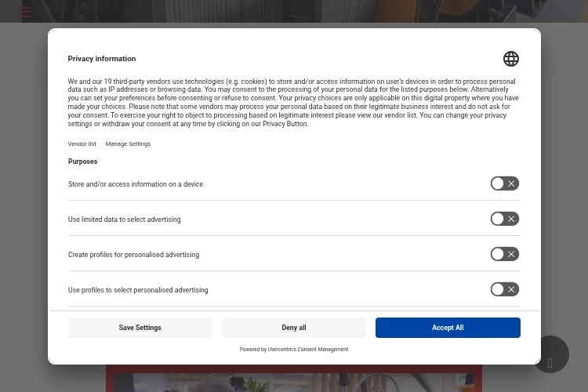Open the Vendor list link
588x392 pixels.
82,143
